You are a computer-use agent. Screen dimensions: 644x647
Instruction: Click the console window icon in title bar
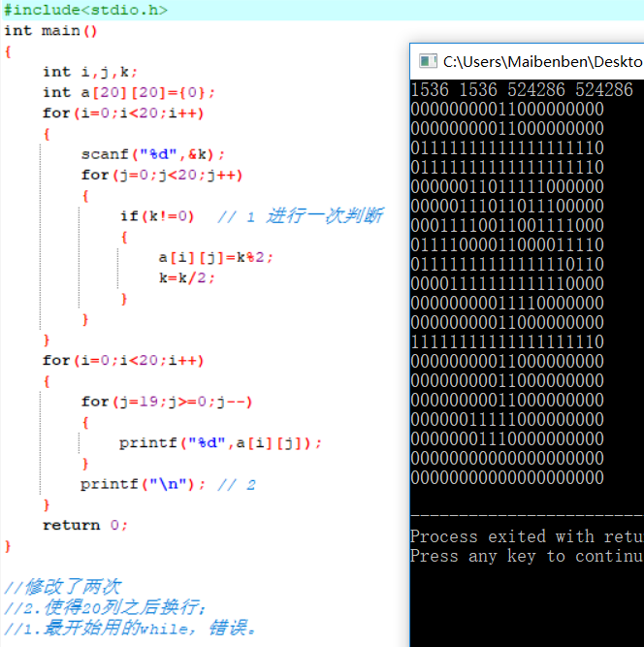pos(426,61)
